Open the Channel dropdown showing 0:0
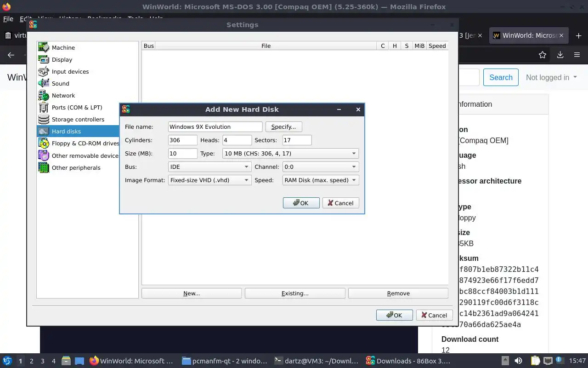 pos(321,167)
